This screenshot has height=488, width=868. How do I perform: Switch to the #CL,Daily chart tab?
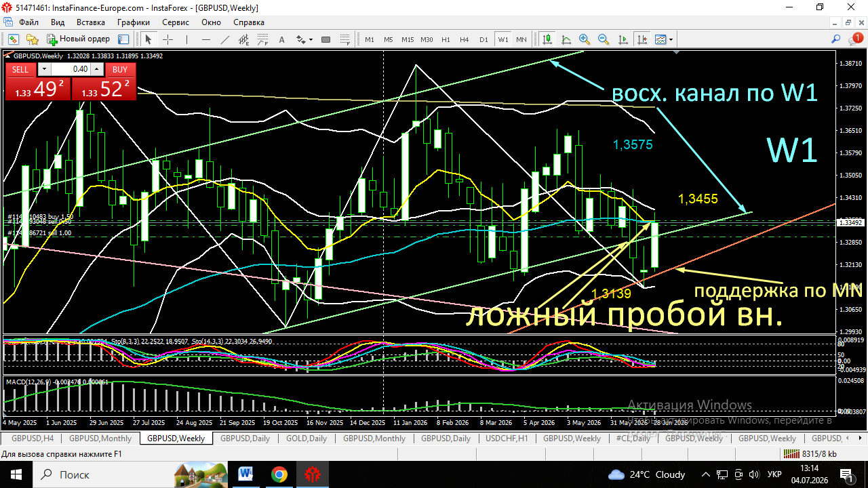(x=633, y=439)
